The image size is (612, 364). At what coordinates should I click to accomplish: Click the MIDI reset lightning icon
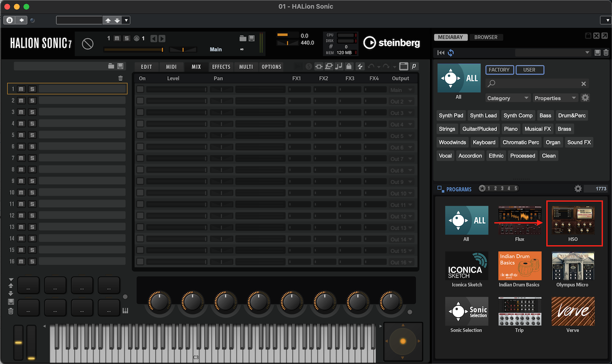[x=360, y=67]
